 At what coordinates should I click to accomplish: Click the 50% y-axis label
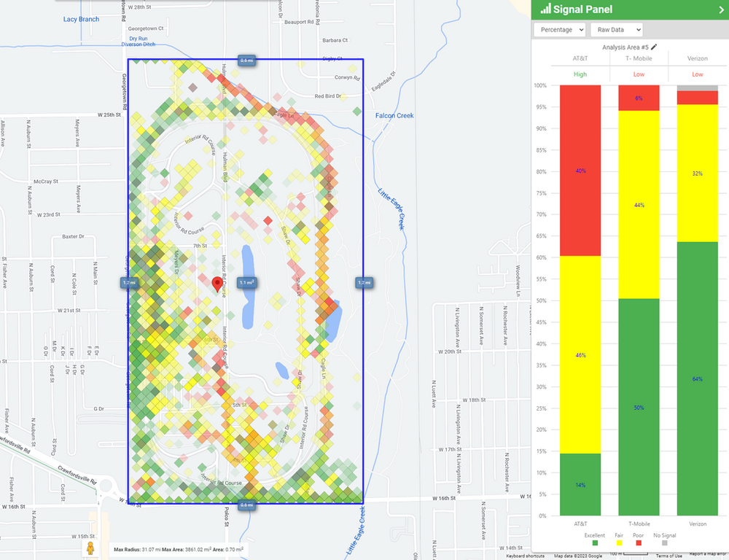(541, 301)
